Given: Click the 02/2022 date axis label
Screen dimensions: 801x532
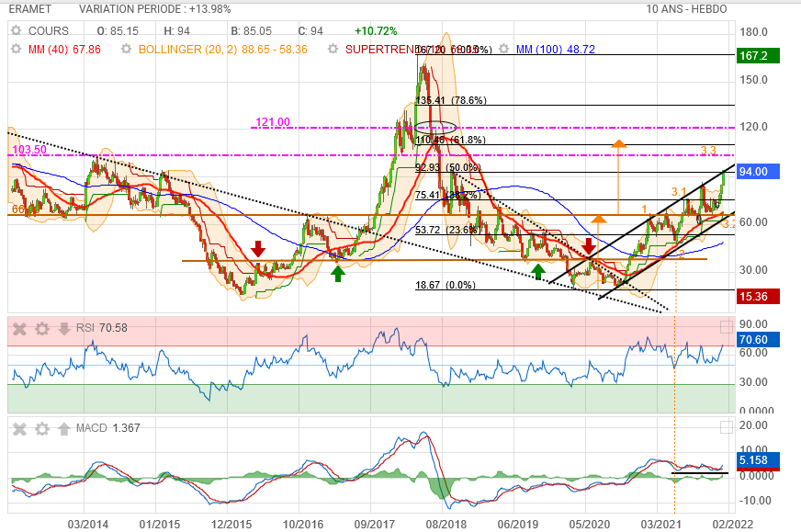Looking at the screenshot, I should click(732, 525).
